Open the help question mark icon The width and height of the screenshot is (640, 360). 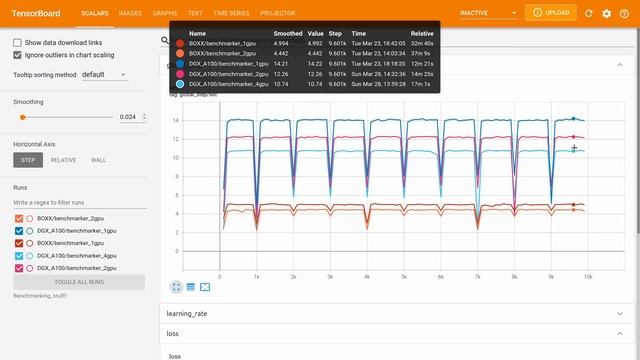pos(624,13)
